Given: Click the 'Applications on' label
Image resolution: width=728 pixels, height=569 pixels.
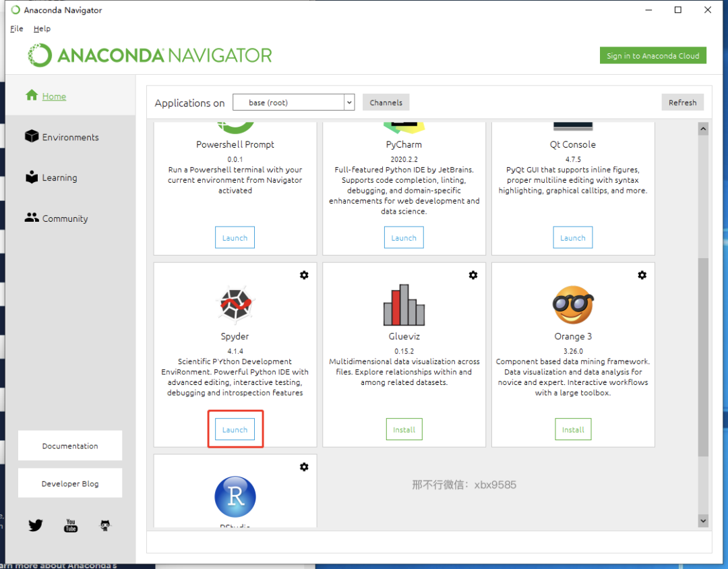Looking at the screenshot, I should [189, 103].
